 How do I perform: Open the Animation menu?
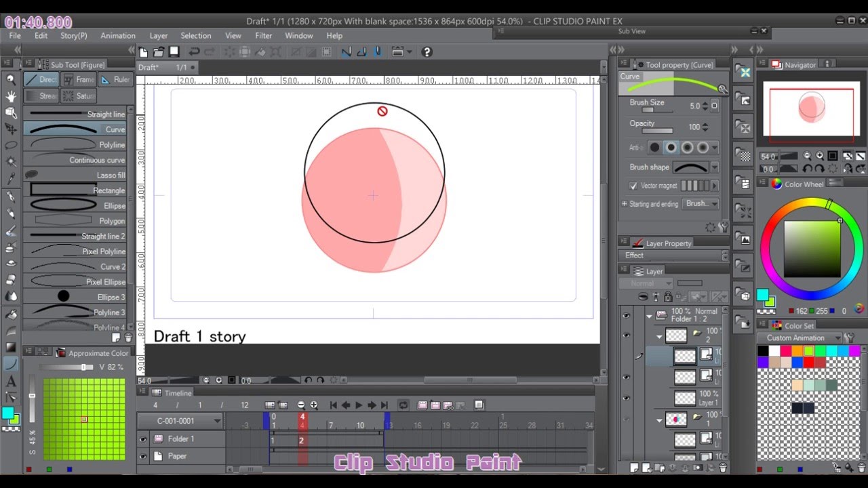pos(118,36)
